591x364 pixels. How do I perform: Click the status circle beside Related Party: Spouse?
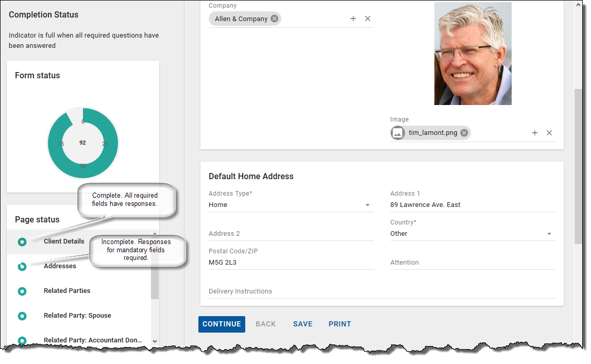(x=22, y=316)
